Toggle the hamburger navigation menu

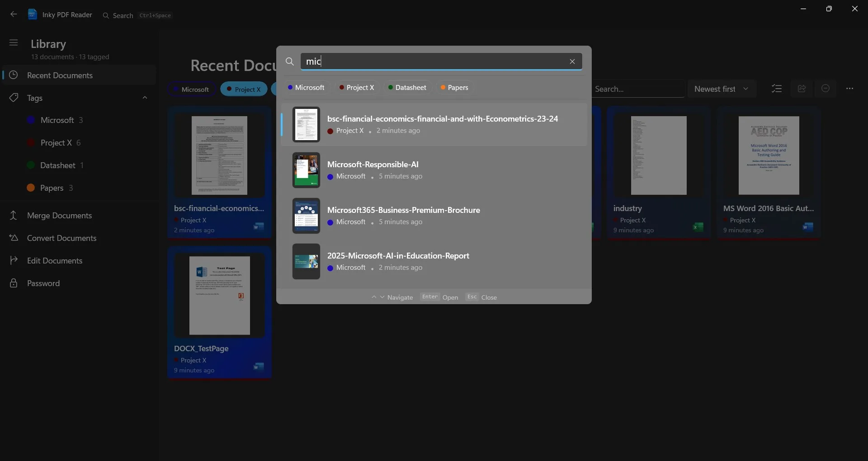point(14,42)
